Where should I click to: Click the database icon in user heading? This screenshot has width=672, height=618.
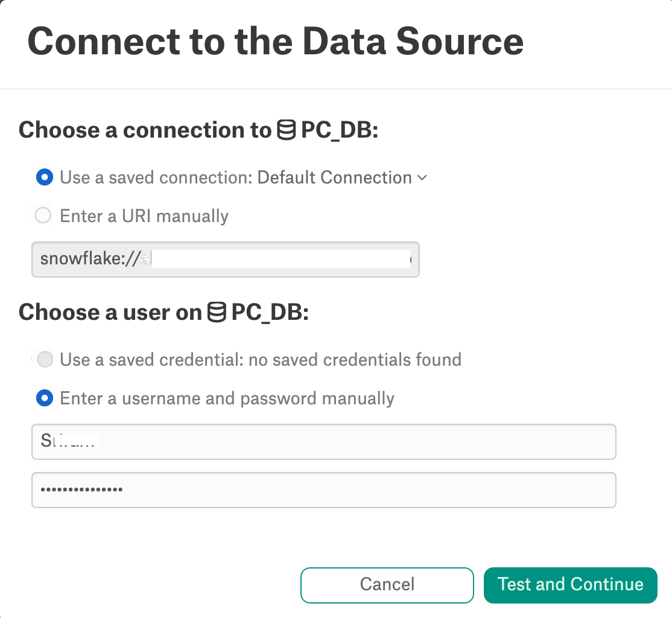point(217,312)
